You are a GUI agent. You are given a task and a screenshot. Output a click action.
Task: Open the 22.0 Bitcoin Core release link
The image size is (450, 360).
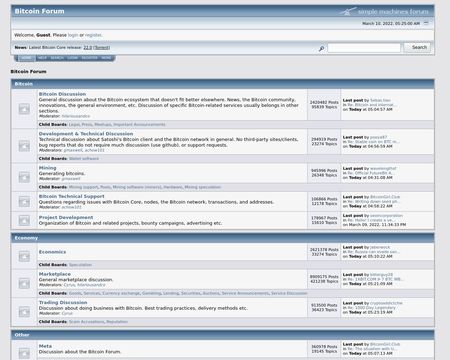coord(87,48)
